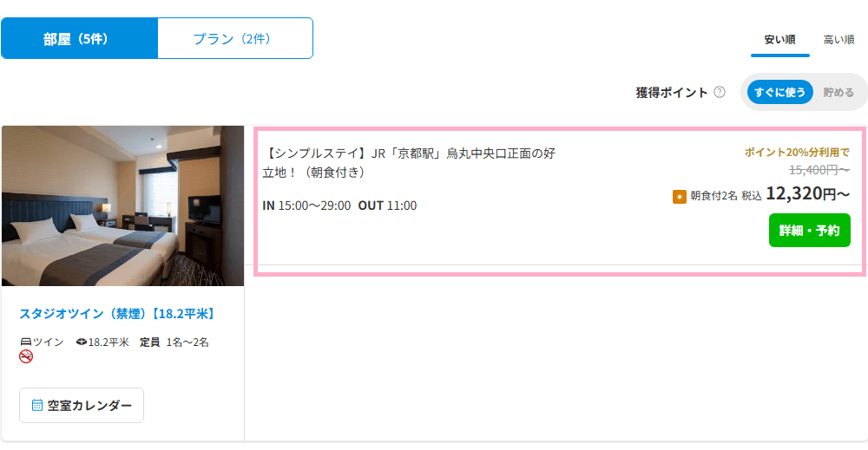The image size is (868, 450).
Task: Click the 獲得ポイント label text
Action: [672, 92]
